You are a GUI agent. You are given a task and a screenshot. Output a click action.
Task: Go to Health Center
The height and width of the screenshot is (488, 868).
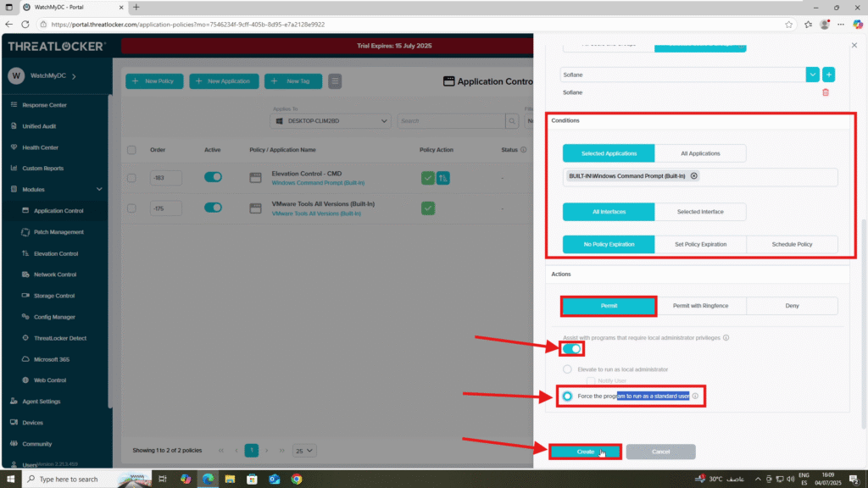[x=40, y=147]
